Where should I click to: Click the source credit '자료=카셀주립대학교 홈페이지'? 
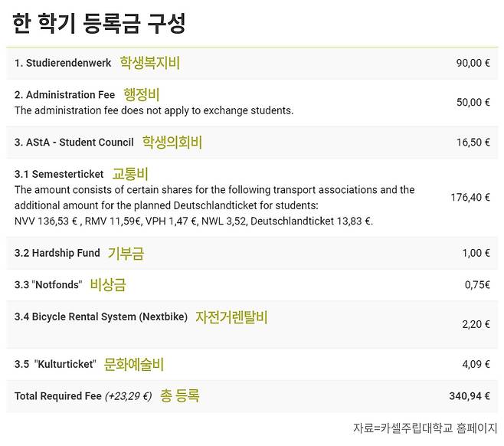pyautogui.click(x=425, y=428)
